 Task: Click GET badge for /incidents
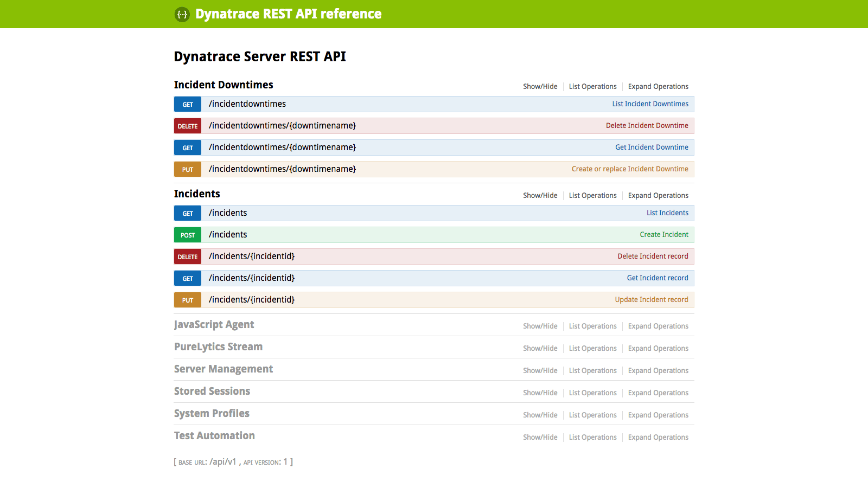point(188,213)
